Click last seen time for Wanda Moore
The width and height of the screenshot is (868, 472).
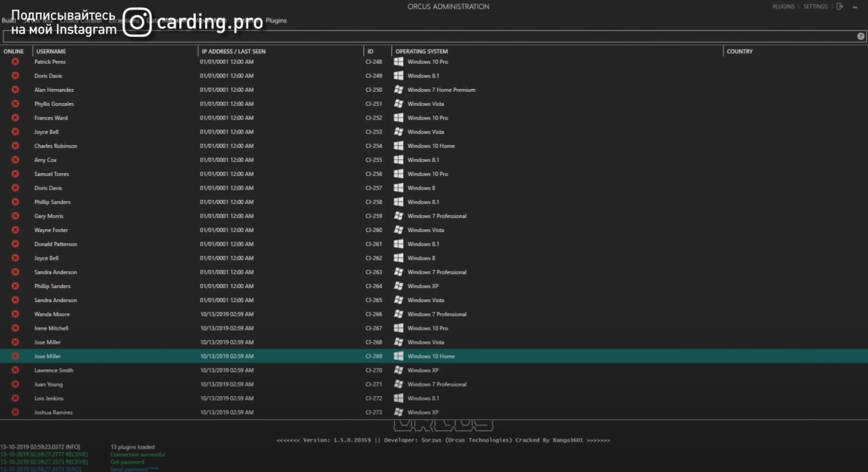pos(227,314)
